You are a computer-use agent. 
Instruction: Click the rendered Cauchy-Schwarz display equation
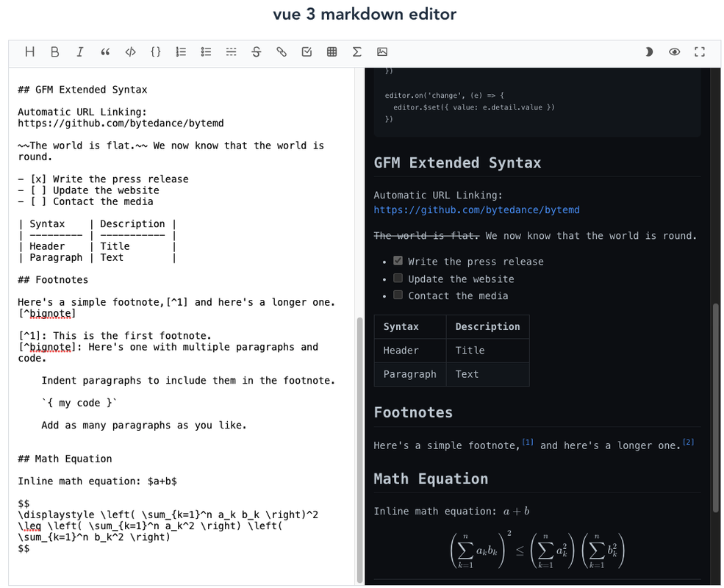pyautogui.click(x=537, y=549)
